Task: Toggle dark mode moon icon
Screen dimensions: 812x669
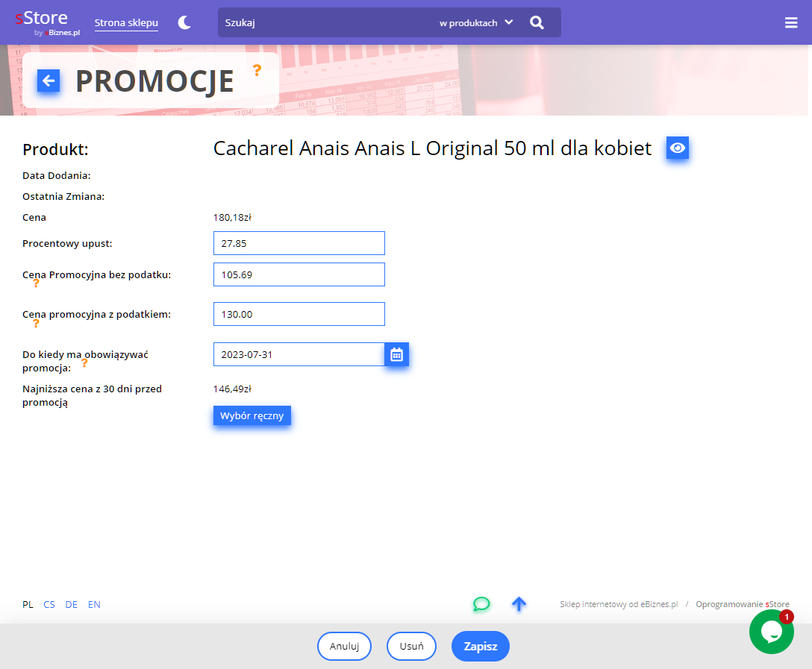Action: tap(184, 23)
